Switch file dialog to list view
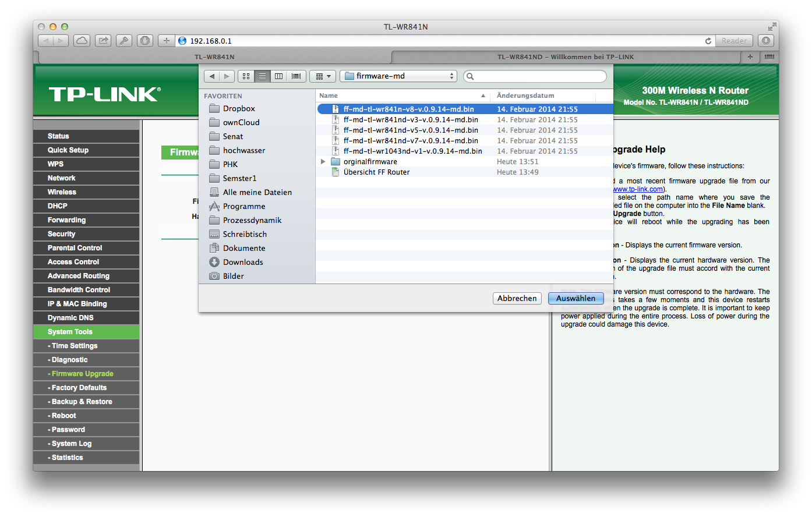Image resolution: width=812 pixels, height=517 pixels. [x=263, y=76]
